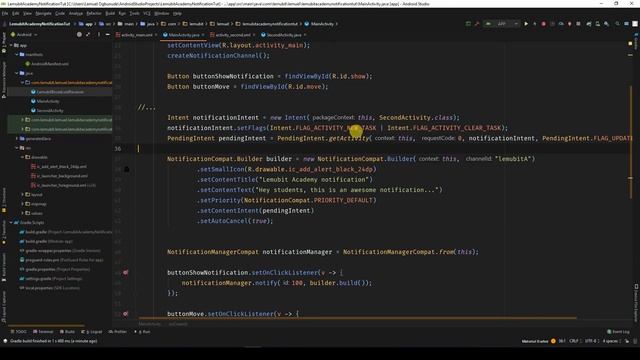Open the Build menu
The height and width of the screenshot is (360, 640).
point(110,13)
